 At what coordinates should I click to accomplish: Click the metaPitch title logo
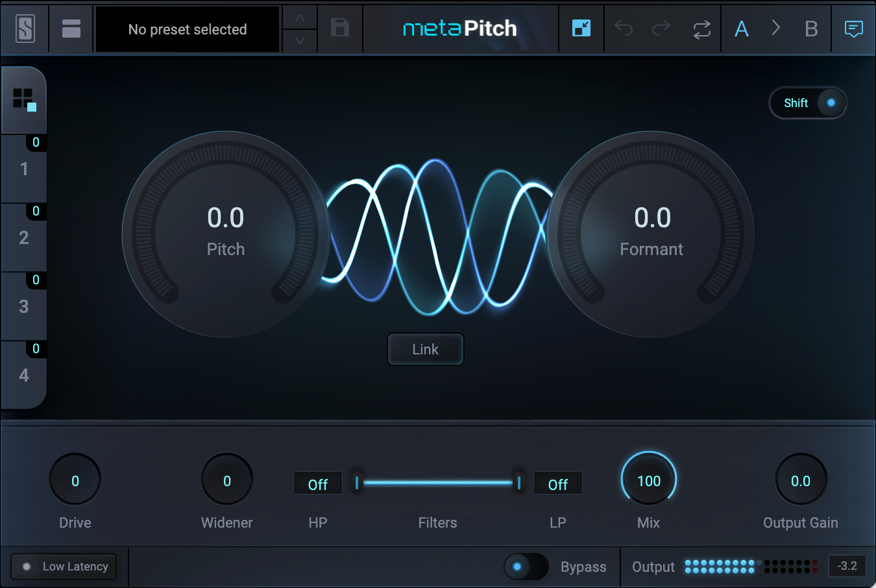coord(460,29)
